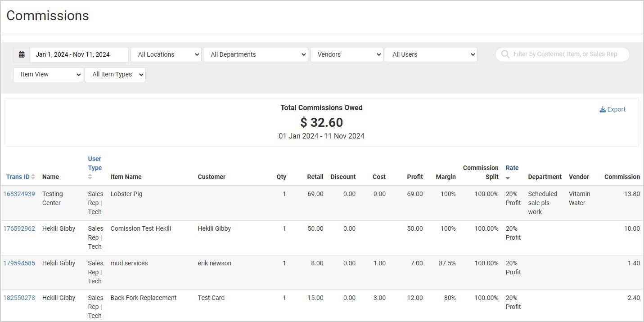This screenshot has height=322, width=644.
Task: Click the Export download icon
Action: pos(603,109)
